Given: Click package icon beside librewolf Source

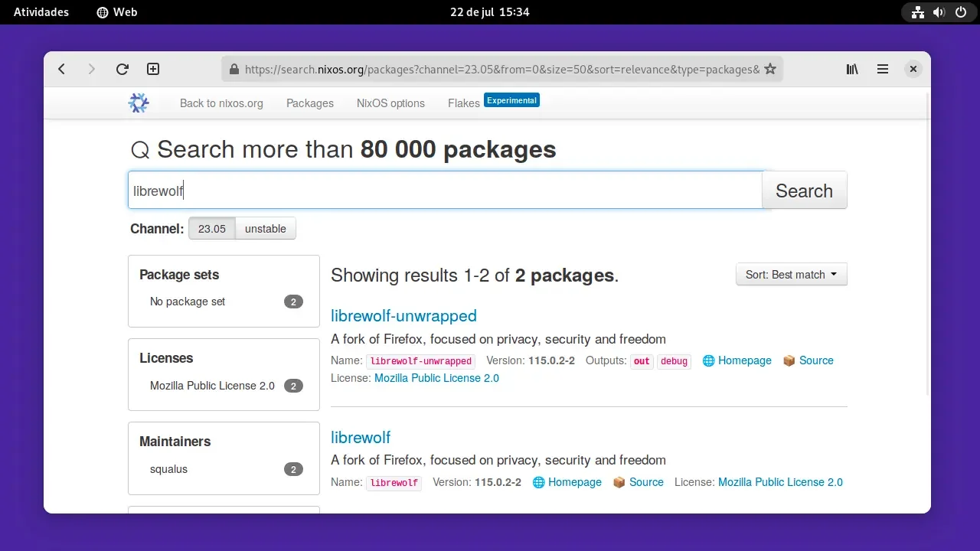Looking at the screenshot, I should click(x=619, y=482).
